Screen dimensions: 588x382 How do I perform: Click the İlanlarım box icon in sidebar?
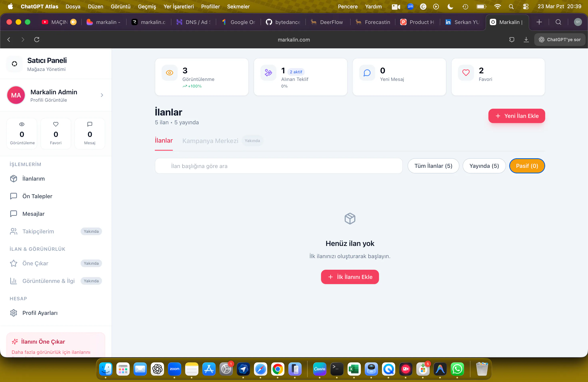(14, 179)
